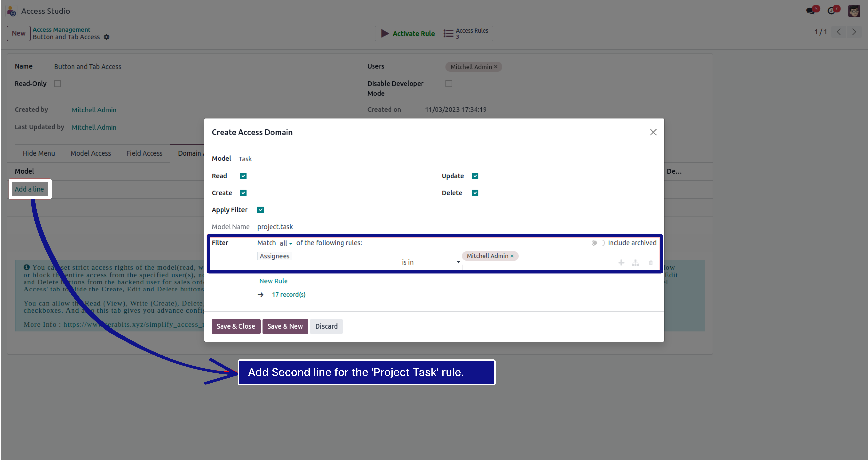Click the settings gear beside Button and Tab Access

pyautogui.click(x=106, y=37)
